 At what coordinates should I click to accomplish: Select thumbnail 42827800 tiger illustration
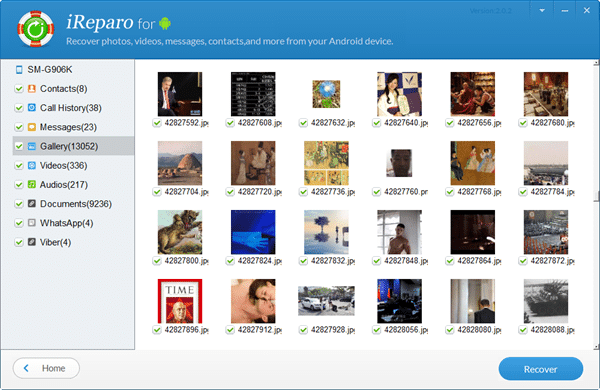click(180, 232)
